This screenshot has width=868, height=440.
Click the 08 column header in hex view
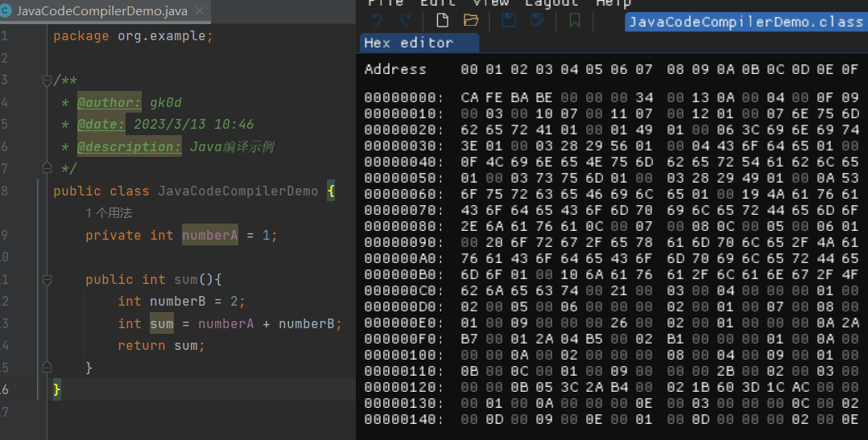(x=676, y=69)
